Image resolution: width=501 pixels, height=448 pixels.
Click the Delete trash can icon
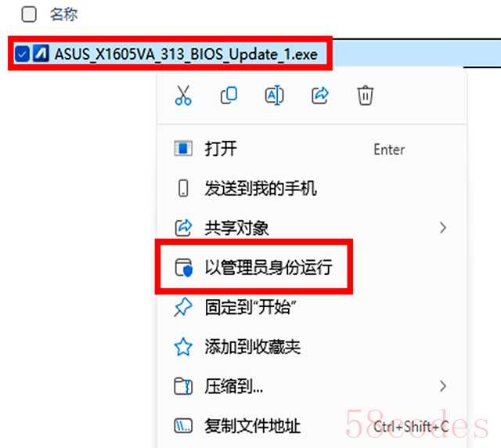[366, 96]
